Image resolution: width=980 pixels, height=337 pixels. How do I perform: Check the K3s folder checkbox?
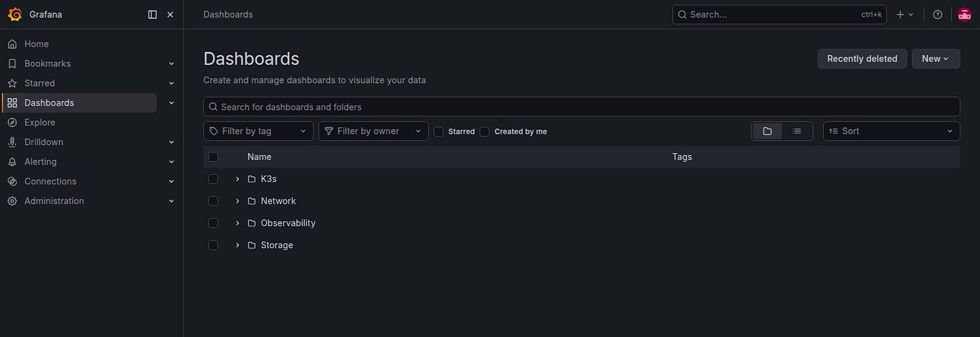(213, 179)
